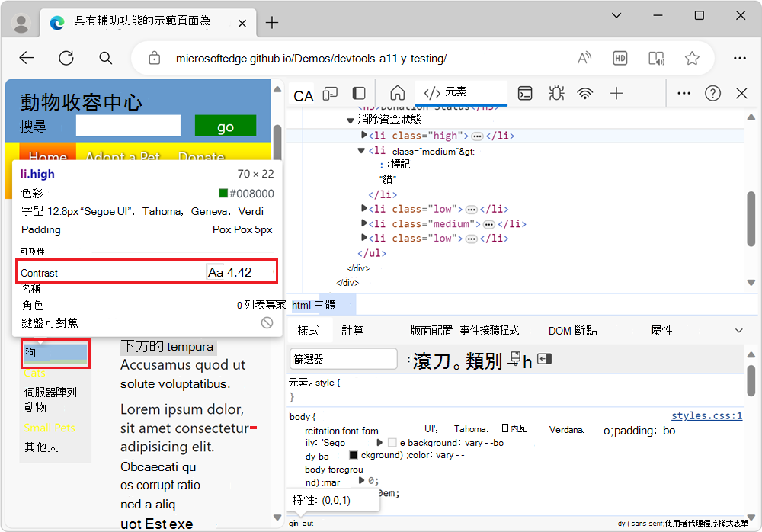Click the CA inspect element tool
The image size is (762, 532).
(x=304, y=96)
